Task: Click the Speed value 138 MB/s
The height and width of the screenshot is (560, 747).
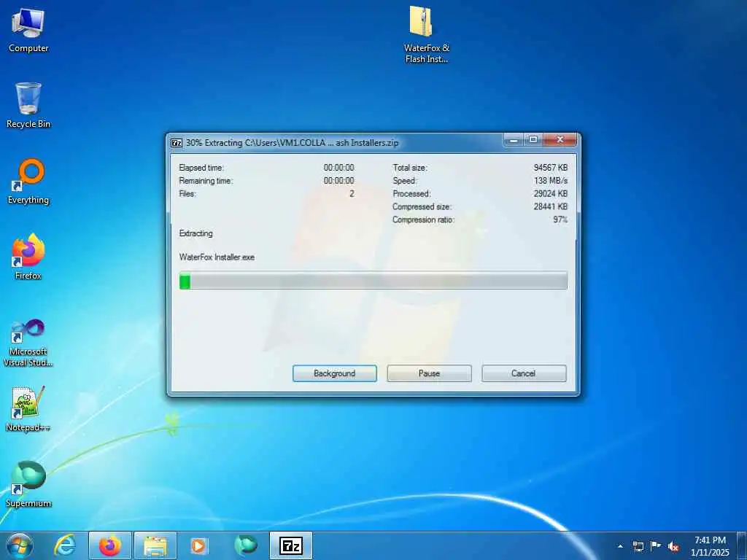Action: [551, 181]
